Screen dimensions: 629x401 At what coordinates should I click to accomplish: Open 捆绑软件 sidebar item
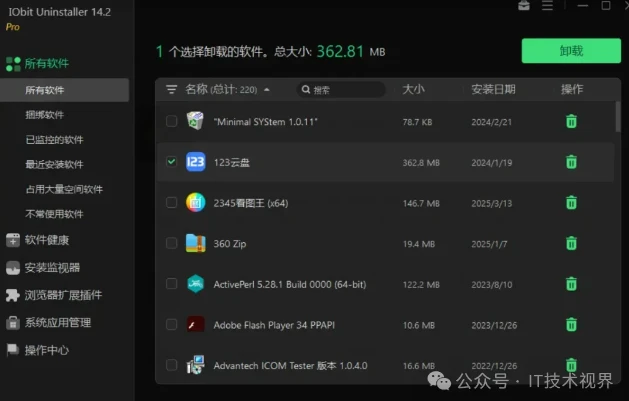click(x=45, y=115)
